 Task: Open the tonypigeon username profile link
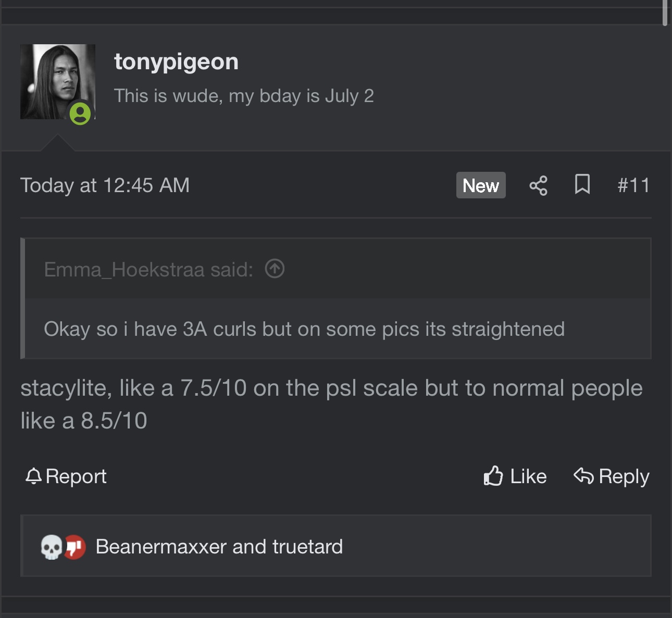(177, 62)
